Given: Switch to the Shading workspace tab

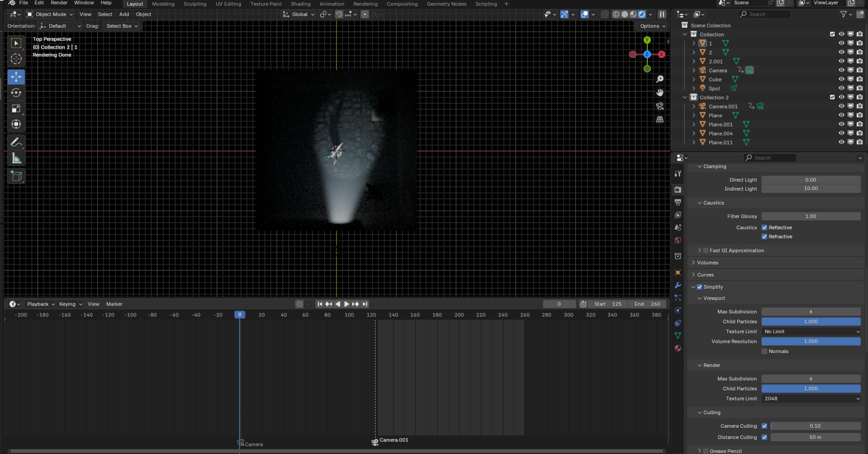Looking at the screenshot, I should (x=300, y=4).
